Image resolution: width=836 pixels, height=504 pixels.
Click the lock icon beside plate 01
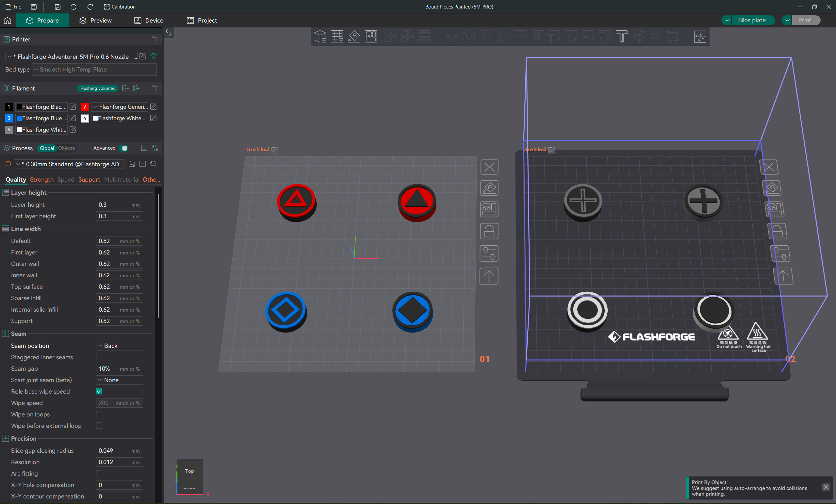(489, 232)
